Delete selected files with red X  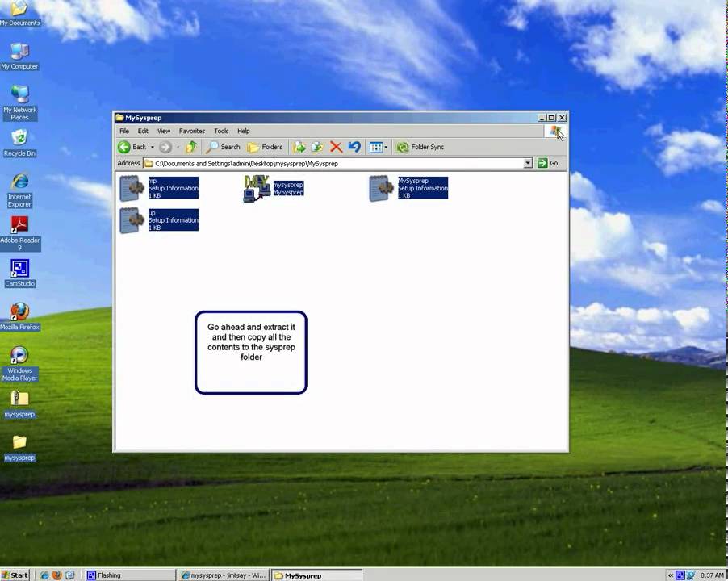336,147
